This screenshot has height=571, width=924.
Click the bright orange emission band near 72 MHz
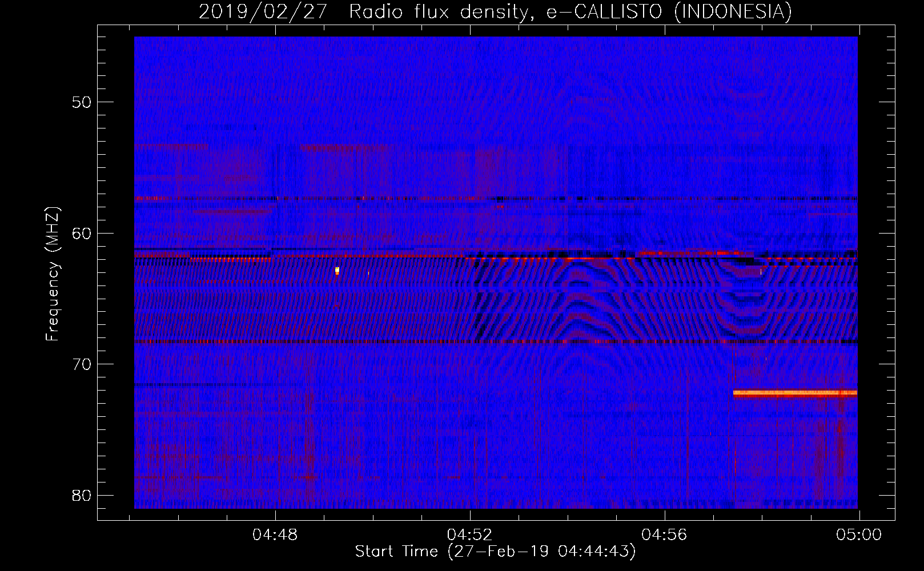pos(795,393)
